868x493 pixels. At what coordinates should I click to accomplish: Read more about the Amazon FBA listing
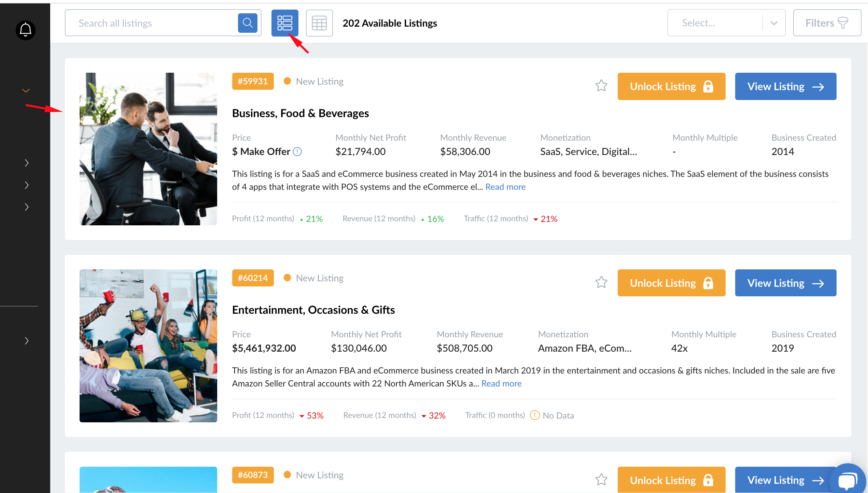pyautogui.click(x=501, y=383)
